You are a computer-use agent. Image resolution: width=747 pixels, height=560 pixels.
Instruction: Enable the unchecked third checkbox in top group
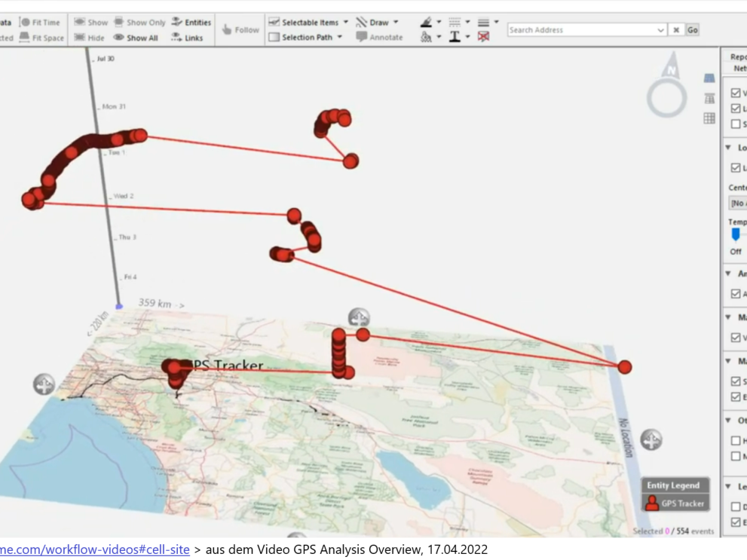pos(736,124)
